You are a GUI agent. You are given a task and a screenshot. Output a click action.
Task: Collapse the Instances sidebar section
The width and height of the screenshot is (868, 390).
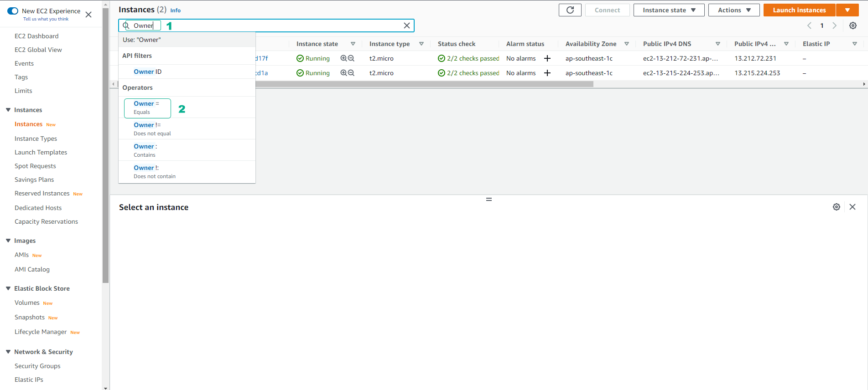[x=8, y=110]
